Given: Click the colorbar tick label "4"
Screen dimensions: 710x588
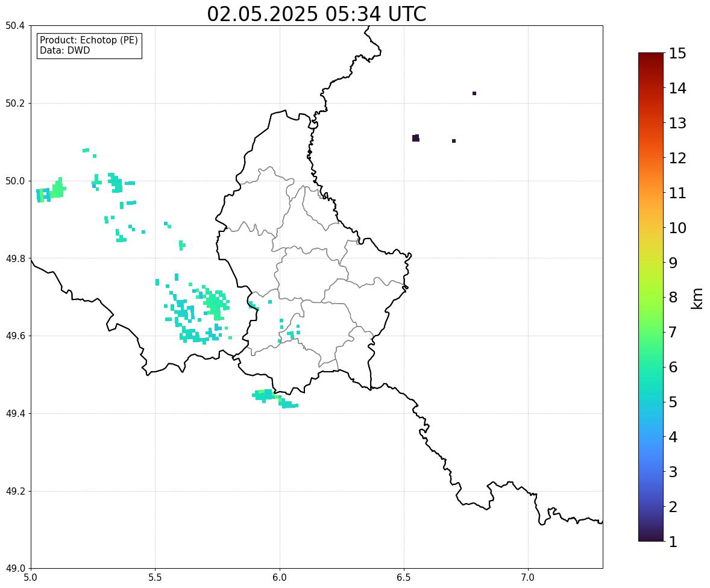Looking at the screenshot, I should [673, 437].
